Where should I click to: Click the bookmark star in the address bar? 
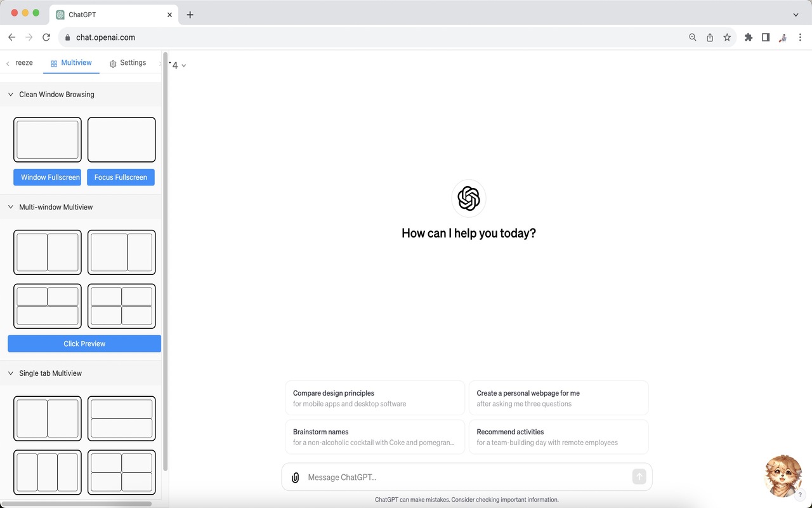click(727, 37)
